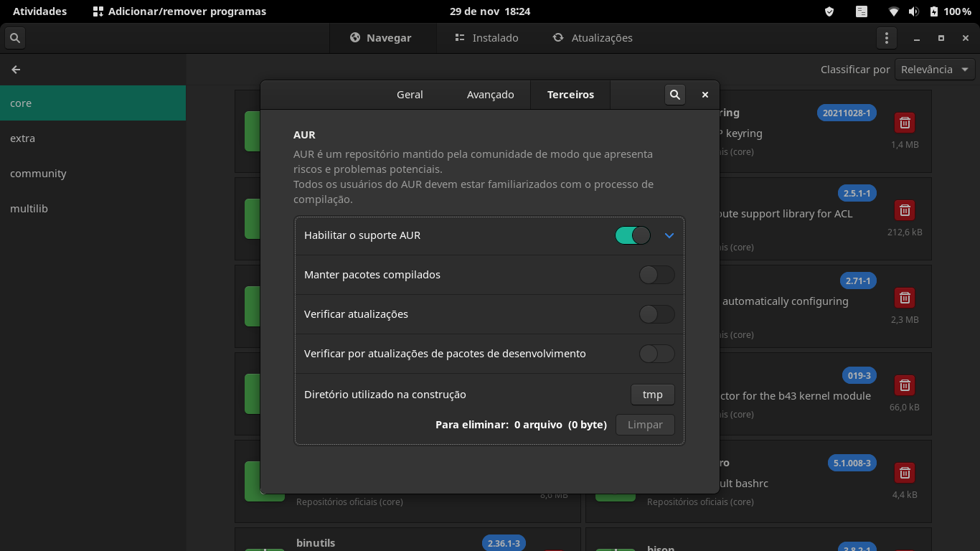The image size is (980, 551).
Task: Click the AUR section heading
Action: coord(304,135)
